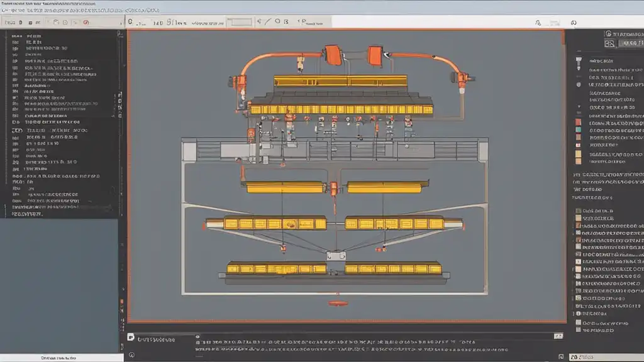Click the B icon beside the circle tool

[x=286, y=21]
